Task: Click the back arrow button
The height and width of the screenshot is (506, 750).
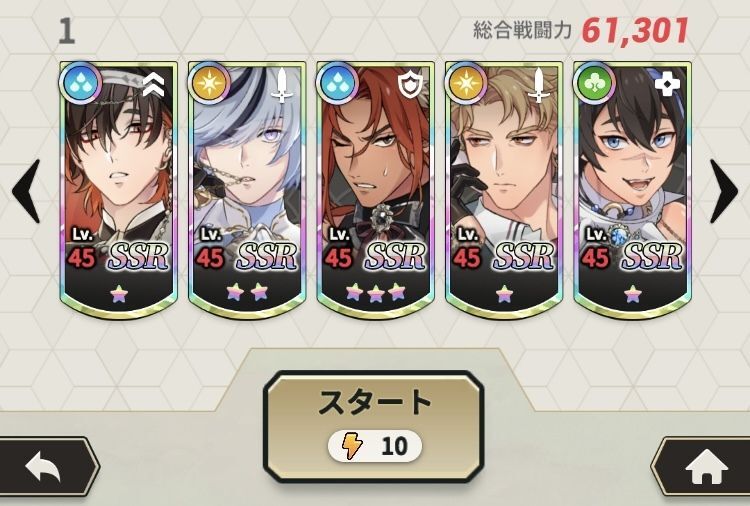Action: point(45,468)
